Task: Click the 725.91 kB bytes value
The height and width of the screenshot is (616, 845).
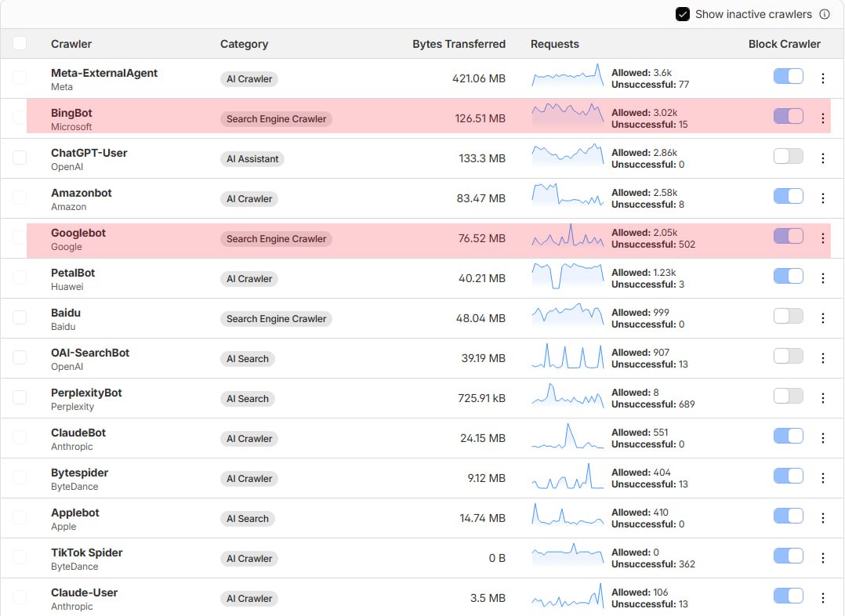Action: [481, 398]
